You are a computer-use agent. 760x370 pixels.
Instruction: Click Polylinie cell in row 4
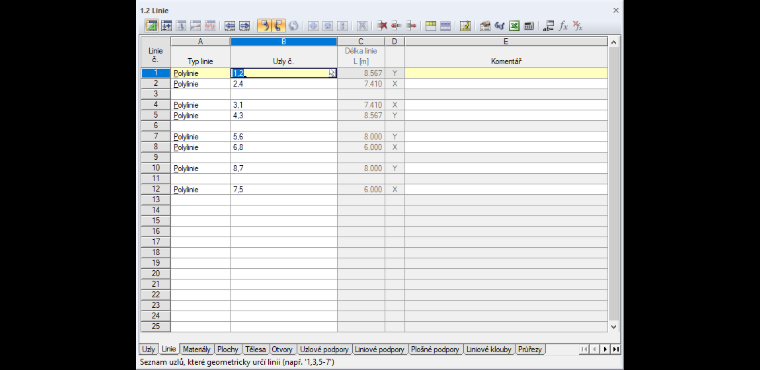tap(201, 105)
